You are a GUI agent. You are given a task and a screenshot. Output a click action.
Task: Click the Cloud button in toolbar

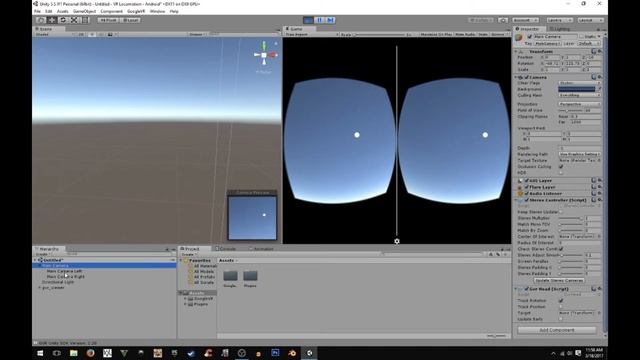[503, 20]
